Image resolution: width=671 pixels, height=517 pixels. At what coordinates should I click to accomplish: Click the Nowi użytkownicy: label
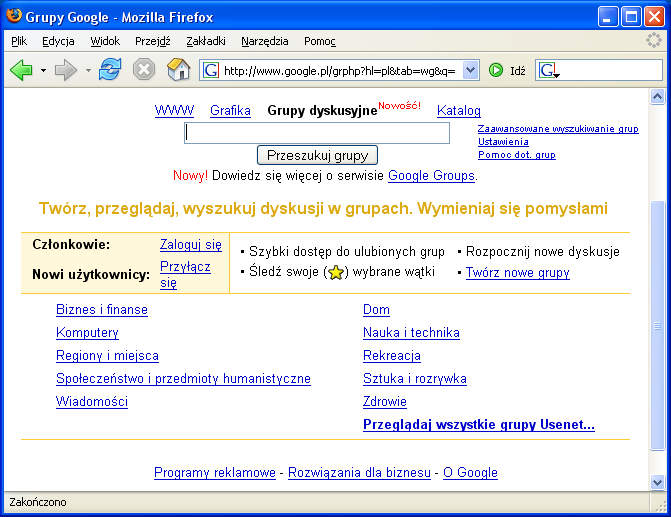pos(91,274)
